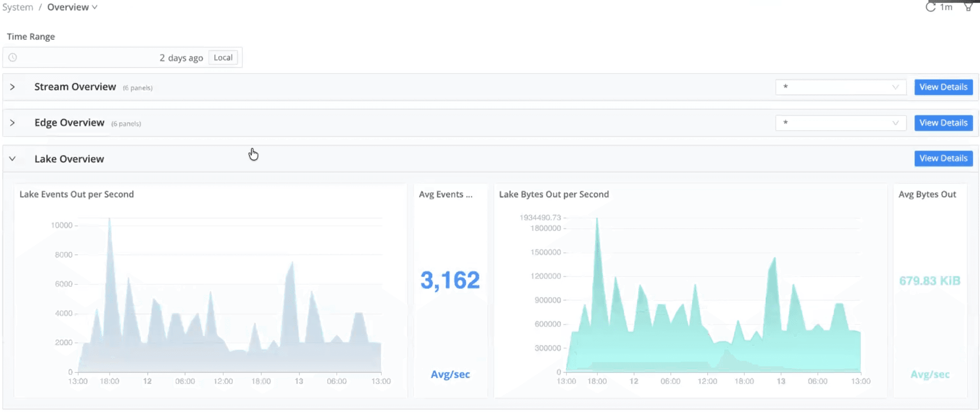
Task: Open the Stream Overview wildcard filter dropdown
Action: [x=840, y=87]
